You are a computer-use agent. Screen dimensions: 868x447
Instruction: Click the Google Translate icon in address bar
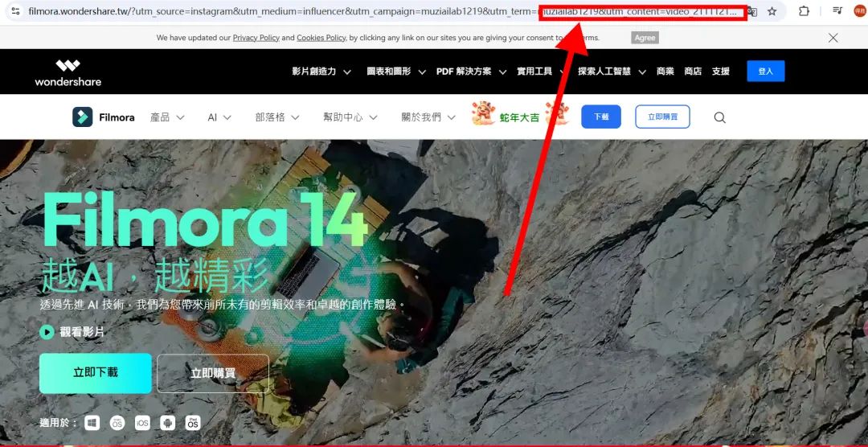point(752,11)
